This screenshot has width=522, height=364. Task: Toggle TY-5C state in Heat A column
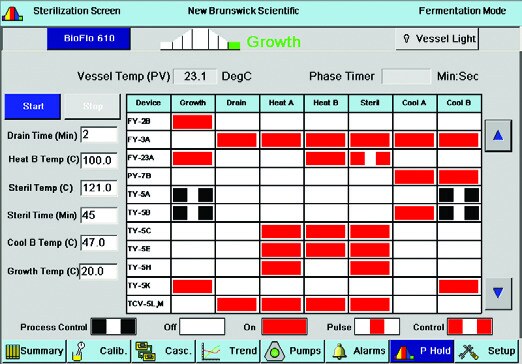(281, 231)
